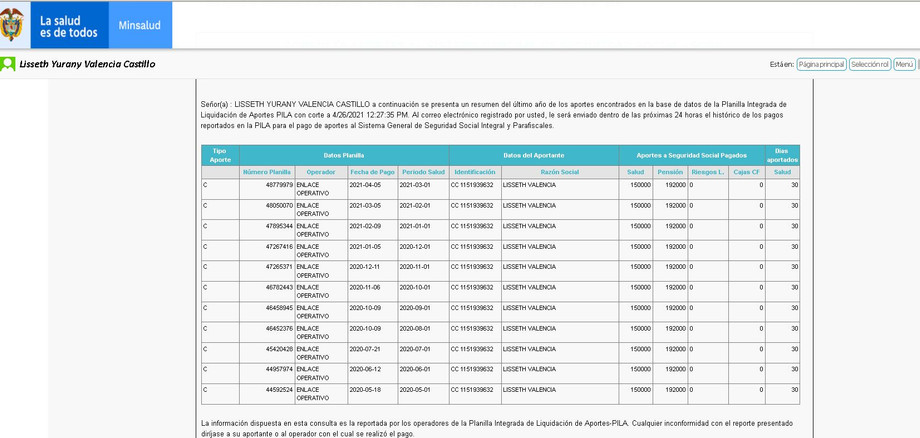Click user name Lisseth Yurany Valencia Castillo
Image resolution: width=920 pixels, height=438 pixels.
click(87, 64)
